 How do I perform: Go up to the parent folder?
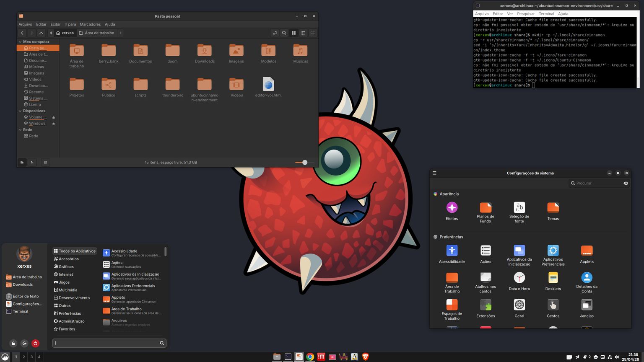point(41,33)
